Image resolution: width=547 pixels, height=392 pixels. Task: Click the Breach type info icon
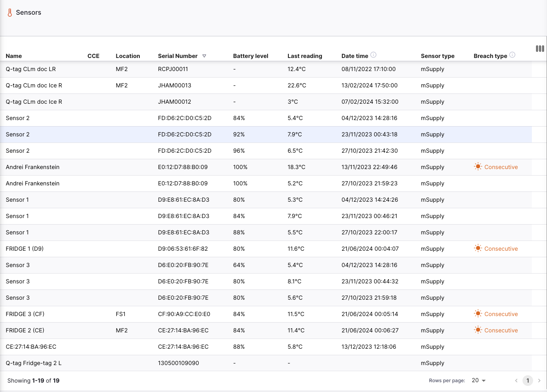pos(512,55)
